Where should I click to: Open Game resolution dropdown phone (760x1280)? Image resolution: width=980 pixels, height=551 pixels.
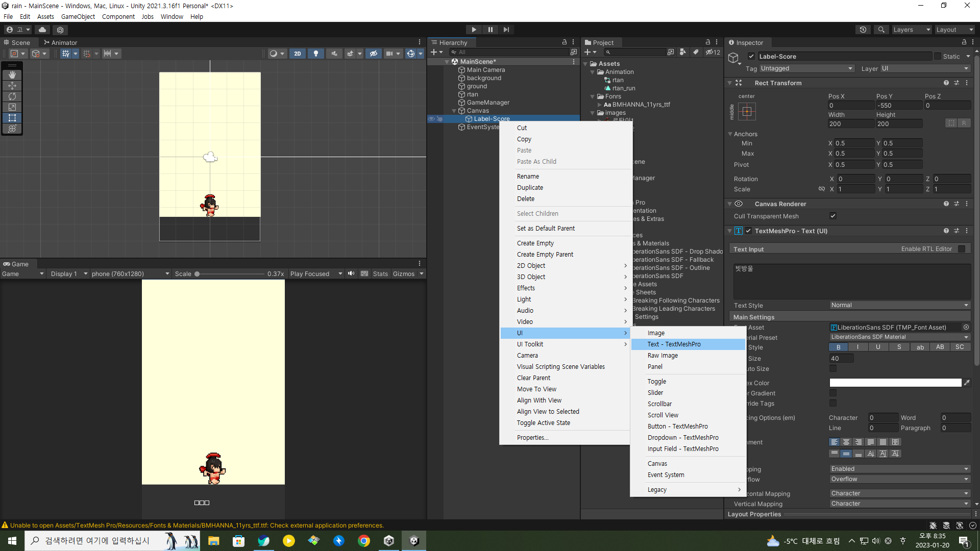tap(131, 274)
